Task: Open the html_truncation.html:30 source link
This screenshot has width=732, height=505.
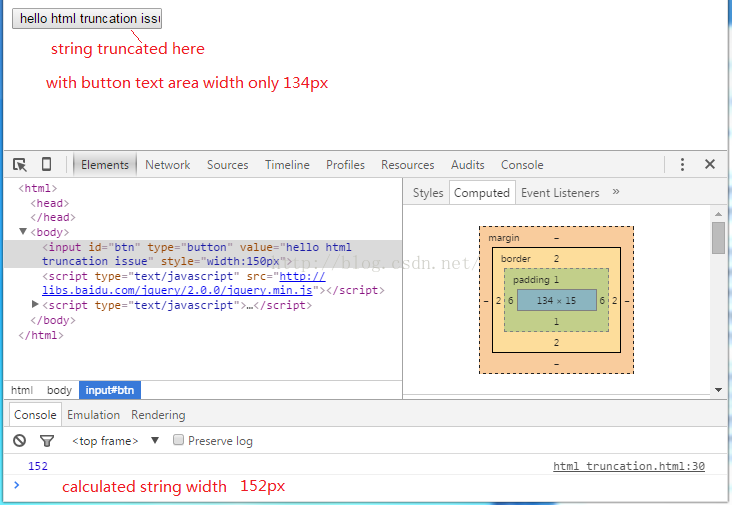Action: tap(629, 466)
